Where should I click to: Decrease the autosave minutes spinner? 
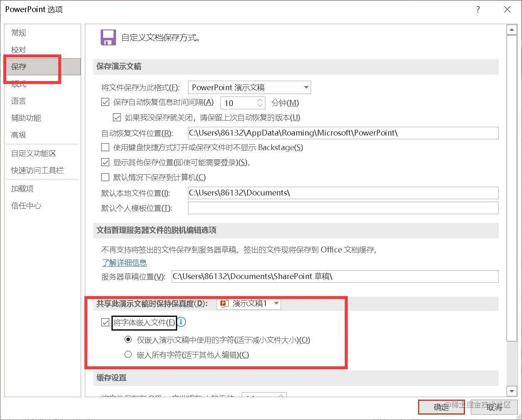[260, 106]
